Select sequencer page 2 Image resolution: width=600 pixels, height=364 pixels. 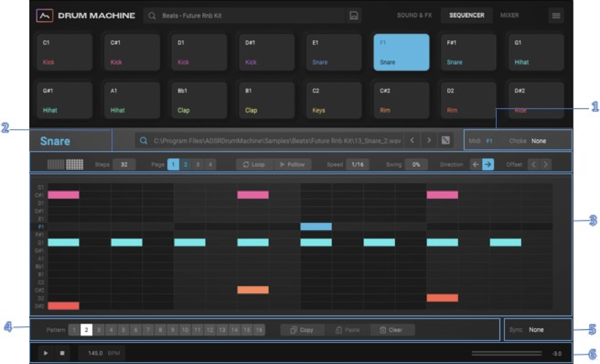point(185,164)
